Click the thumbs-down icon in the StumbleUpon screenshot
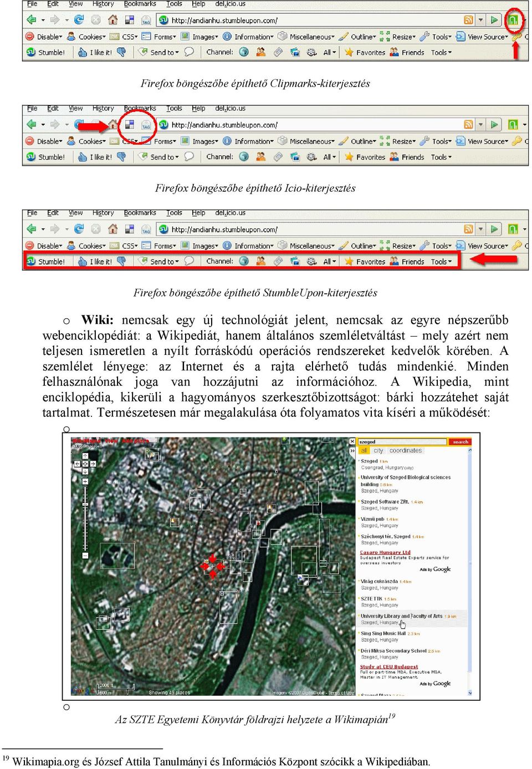The width and height of the screenshot is (532, 769). (x=121, y=261)
